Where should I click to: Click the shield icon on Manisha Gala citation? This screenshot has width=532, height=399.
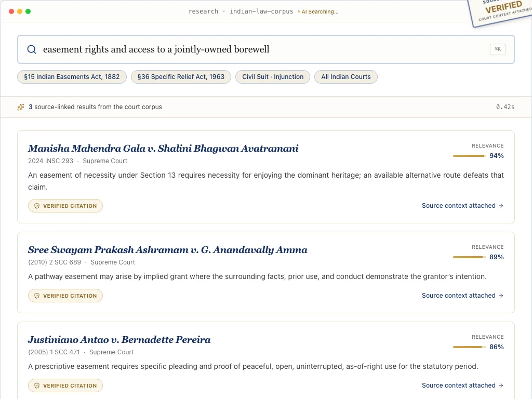[37, 206]
